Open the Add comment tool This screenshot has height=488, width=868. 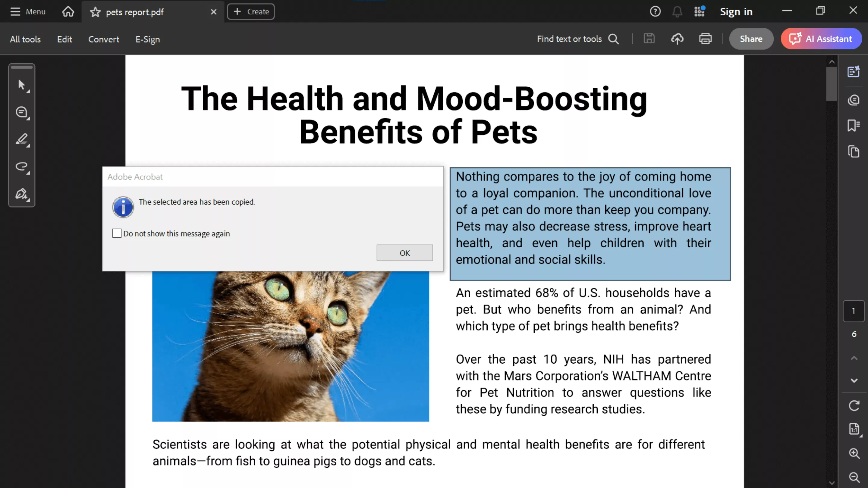(x=22, y=112)
